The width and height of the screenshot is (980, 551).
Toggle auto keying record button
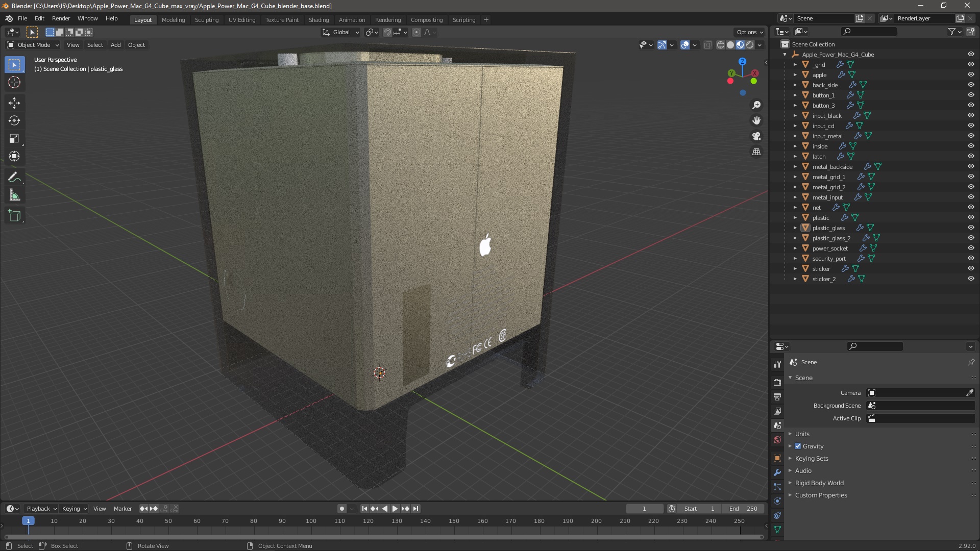(342, 509)
